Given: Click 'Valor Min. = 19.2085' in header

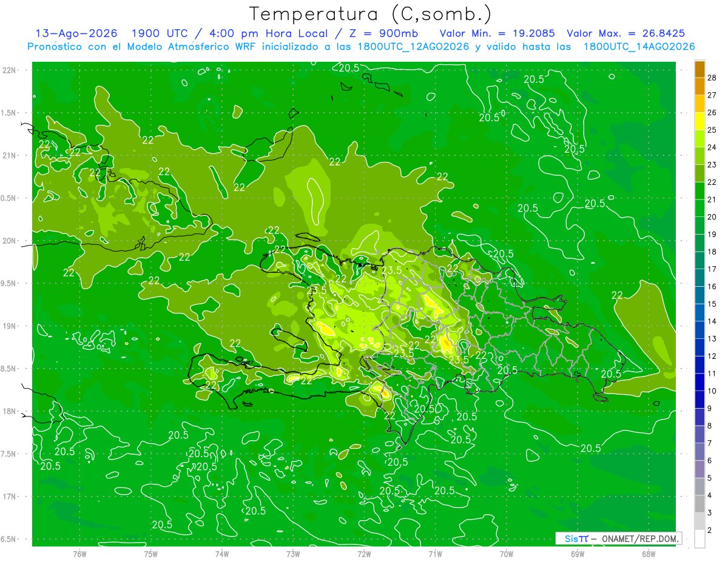Looking at the screenshot, I should click(x=497, y=33).
